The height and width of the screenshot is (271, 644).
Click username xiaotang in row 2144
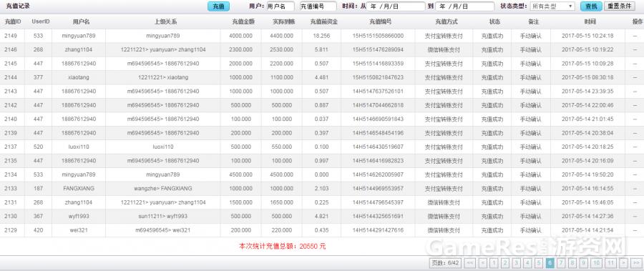point(79,77)
